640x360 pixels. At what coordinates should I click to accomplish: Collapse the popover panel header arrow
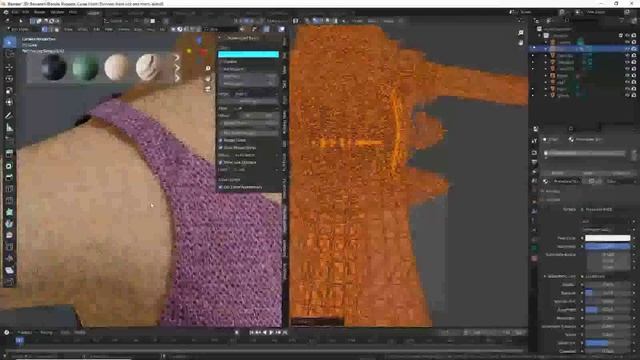220,38
